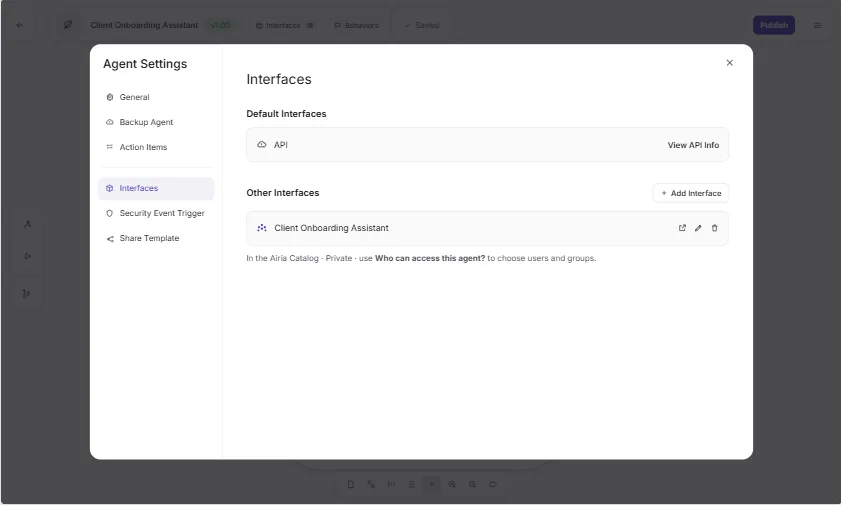The height and width of the screenshot is (505, 841).
Task: Click the Publish button in the background header
Action: (774, 25)
